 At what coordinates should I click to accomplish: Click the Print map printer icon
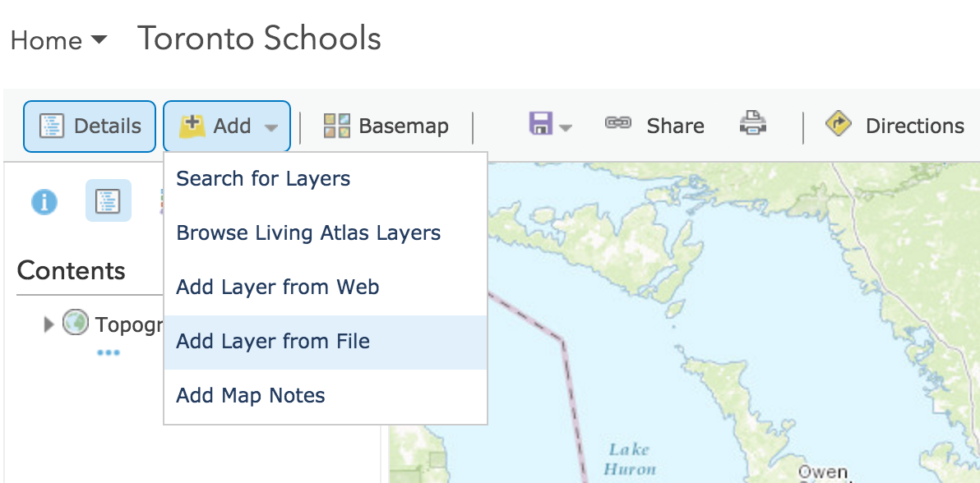click(752, 125)
